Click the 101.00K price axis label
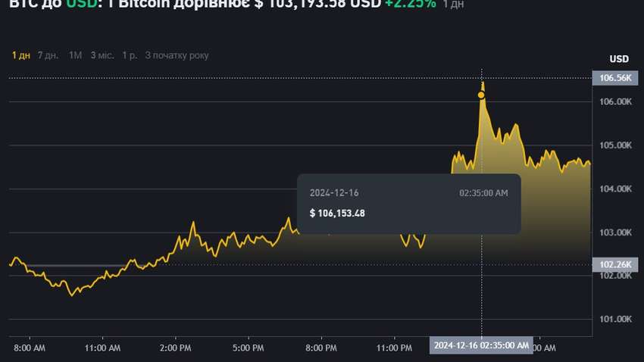The image size is (644, 362). pos(614,319)
